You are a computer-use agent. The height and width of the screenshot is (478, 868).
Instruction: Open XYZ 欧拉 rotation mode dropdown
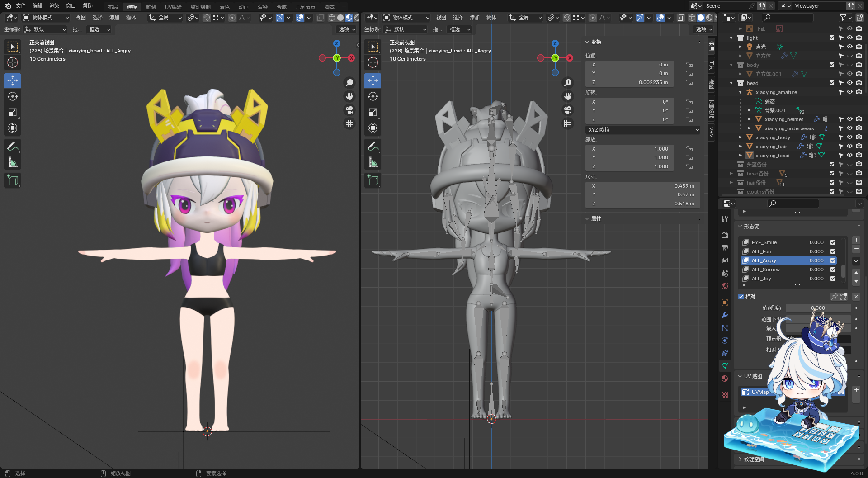pos(643,130)
